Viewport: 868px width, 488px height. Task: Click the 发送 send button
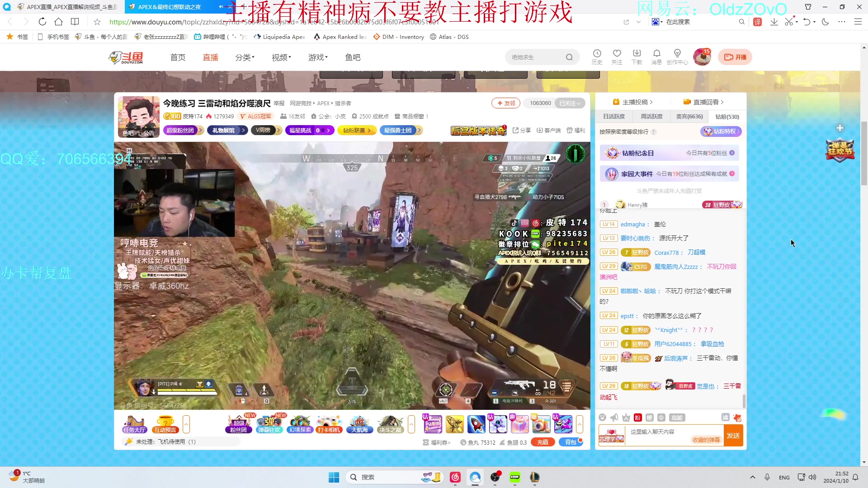pyautogui.click(x=733, y=436)
